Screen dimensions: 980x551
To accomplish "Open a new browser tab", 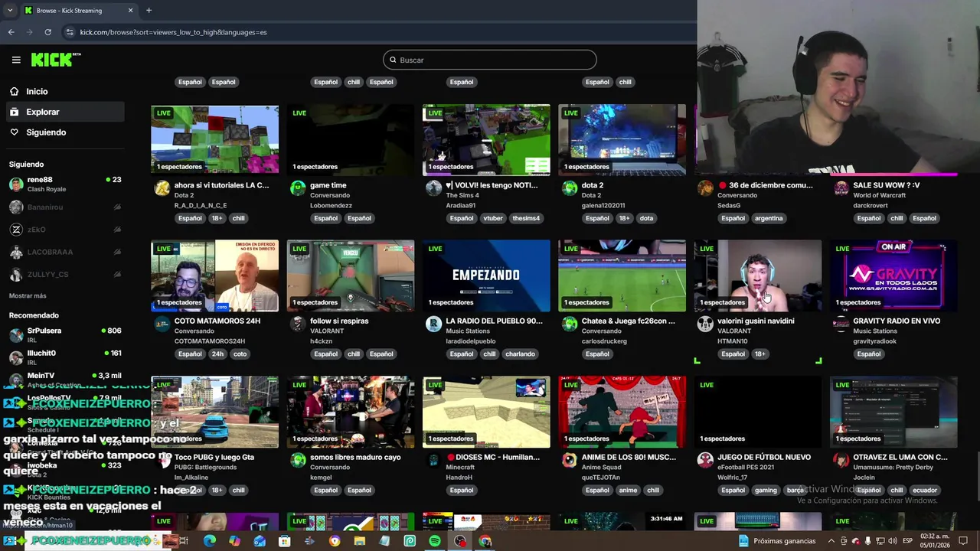I will click(149, 10).
